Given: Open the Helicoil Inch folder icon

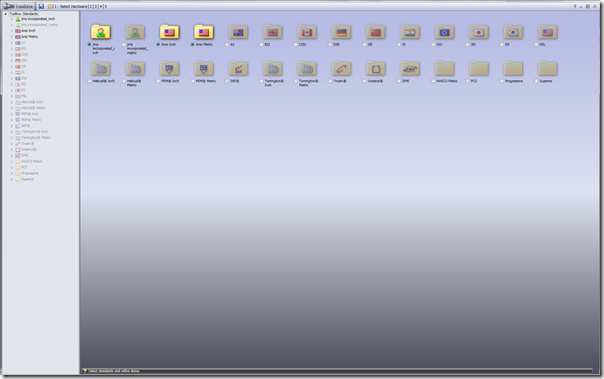Looking at the screenshot, I should (x=101, y=69).
